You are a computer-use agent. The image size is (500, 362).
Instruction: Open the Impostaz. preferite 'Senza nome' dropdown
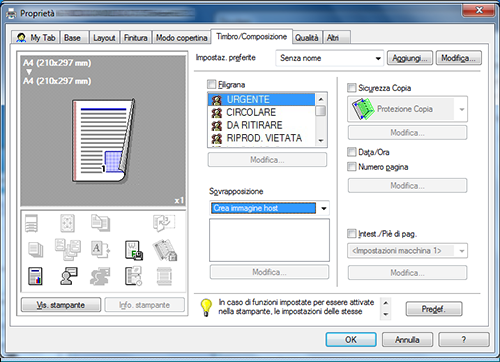330,58
